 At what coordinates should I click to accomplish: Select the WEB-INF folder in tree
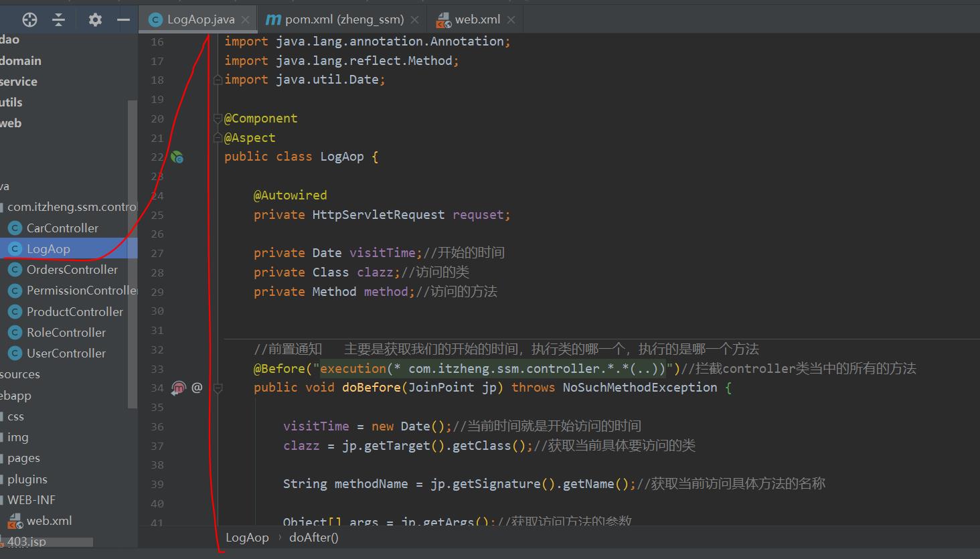point(31,499)
